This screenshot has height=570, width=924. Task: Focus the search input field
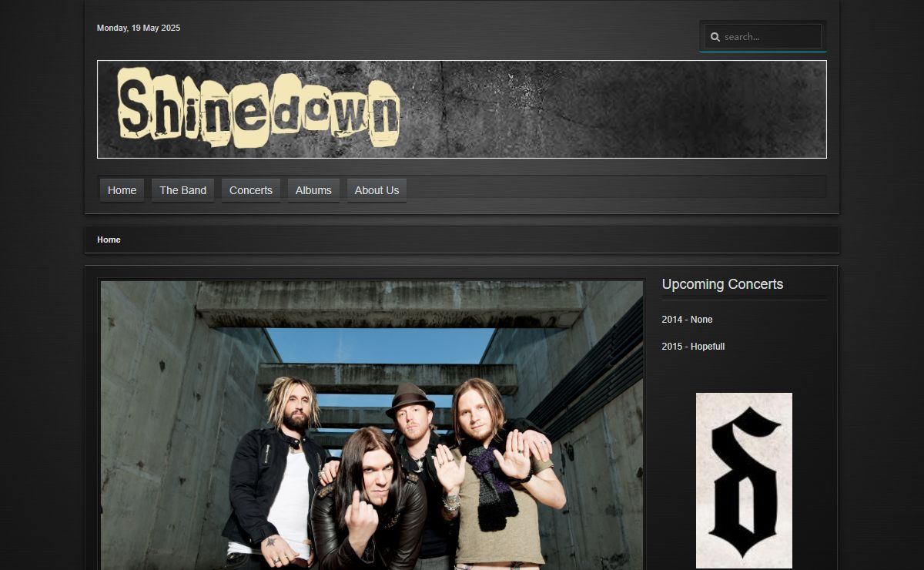click(x=763, y=36)
